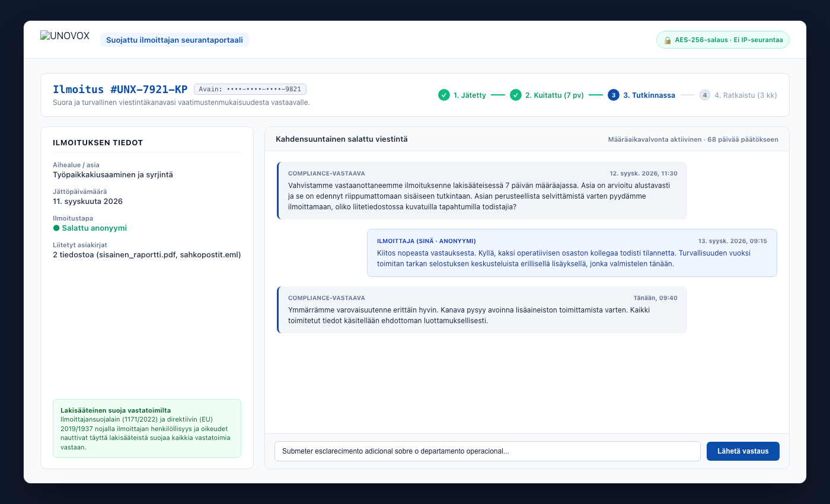The image size is (830, 504).
Task: Click the "11. syyskuuta 2026" submission date
Action: (x=88, y=201)
